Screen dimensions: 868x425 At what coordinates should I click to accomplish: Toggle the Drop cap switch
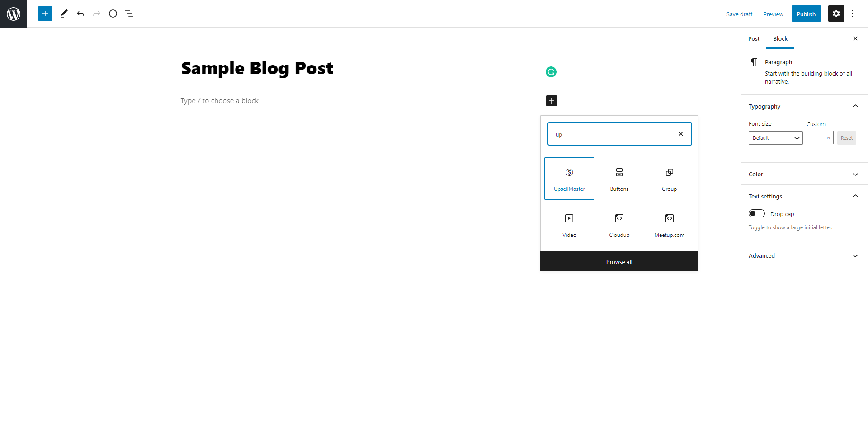coord(757,213)
